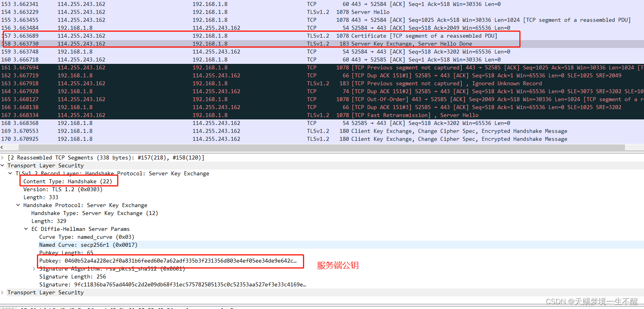The width and height of the screenshot is (644, 309).
Task: Click the horizontal scrollbar's left arrow
Action: click(2, 147)
